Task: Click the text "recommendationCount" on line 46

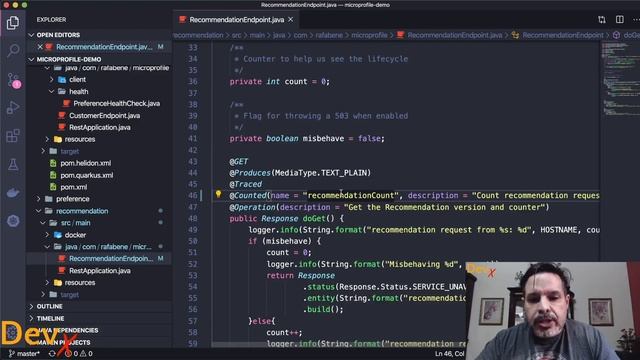Action: point(351,196)
